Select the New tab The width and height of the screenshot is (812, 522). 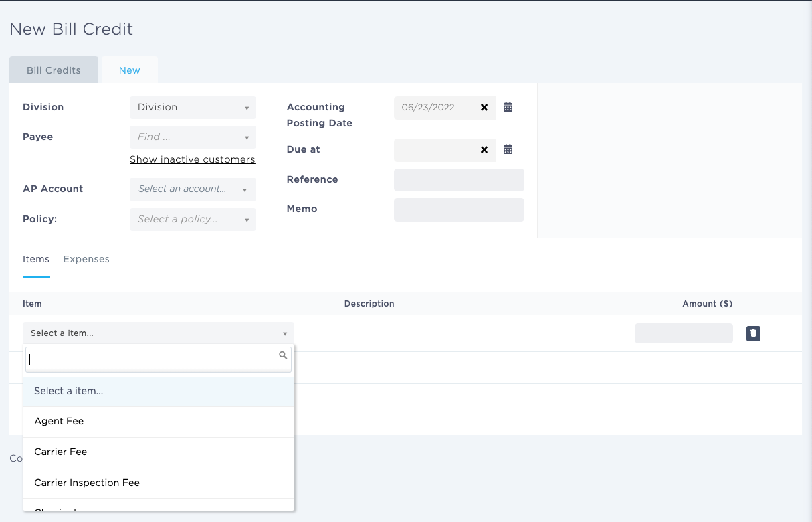130,70
